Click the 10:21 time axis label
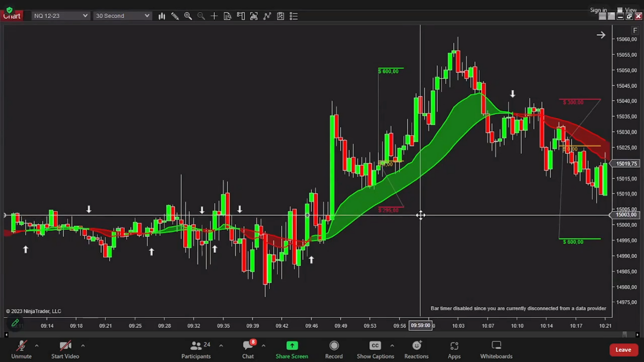Viewport: 644px width, 362px height. coord(605,326)
